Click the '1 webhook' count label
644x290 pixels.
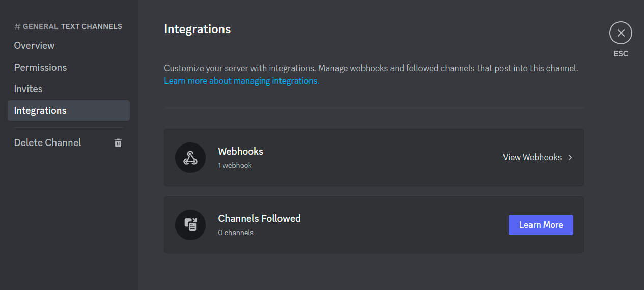click(x=235, y=165)
